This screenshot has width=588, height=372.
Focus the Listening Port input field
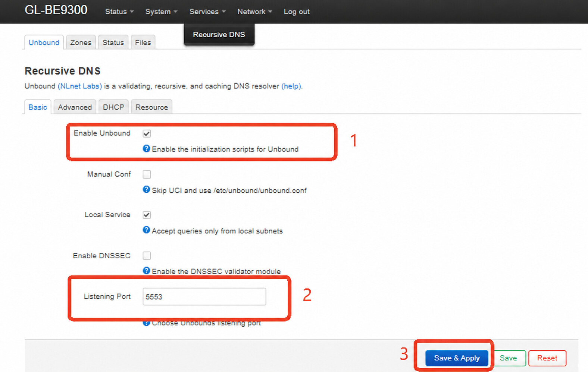coord(204,297)
